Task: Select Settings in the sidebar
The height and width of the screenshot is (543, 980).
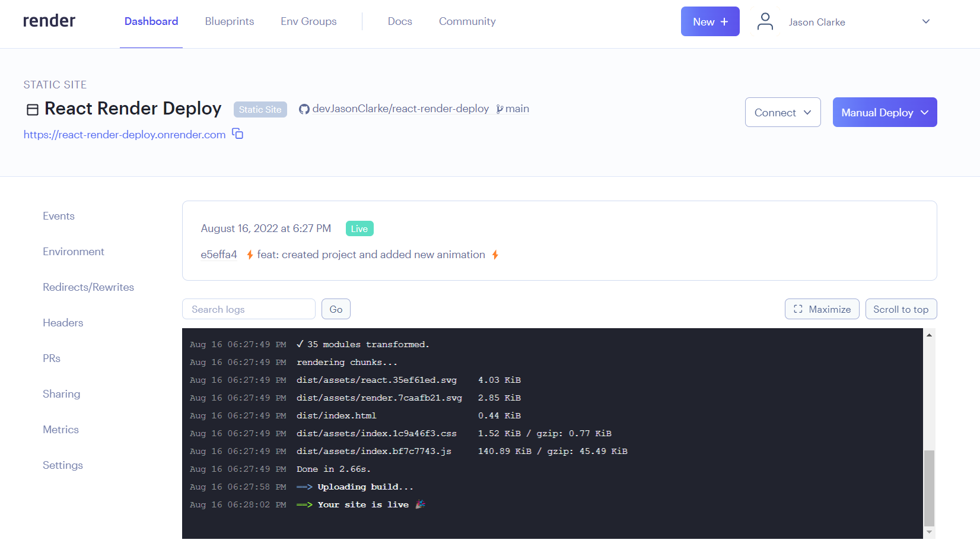Action: click(62, 465)
